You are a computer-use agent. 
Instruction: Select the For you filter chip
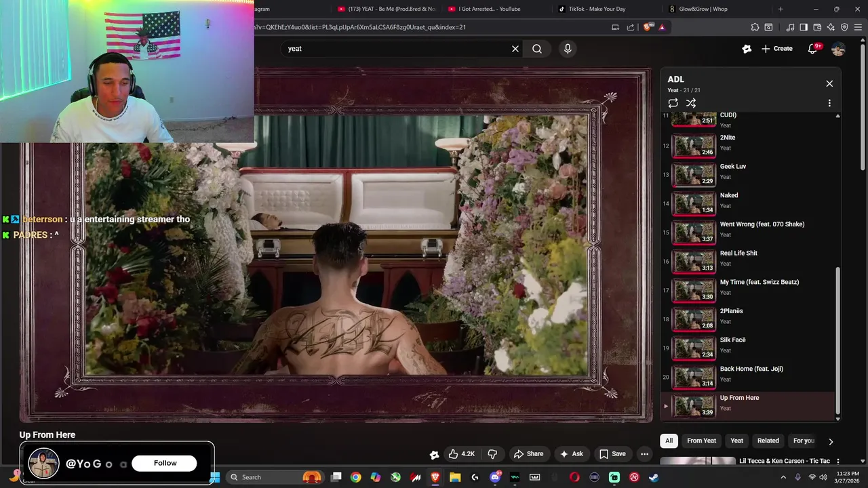click(x=804, y=441)
